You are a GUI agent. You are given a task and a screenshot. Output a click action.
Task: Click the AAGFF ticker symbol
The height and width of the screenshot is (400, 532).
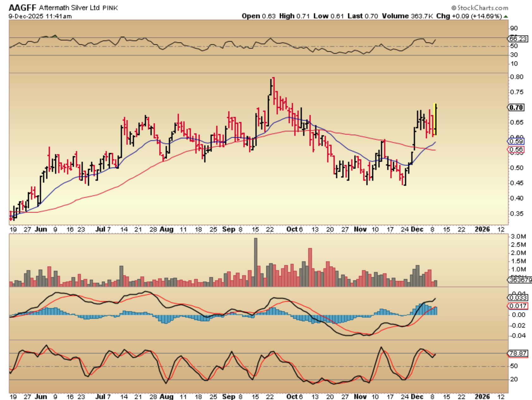22,8
